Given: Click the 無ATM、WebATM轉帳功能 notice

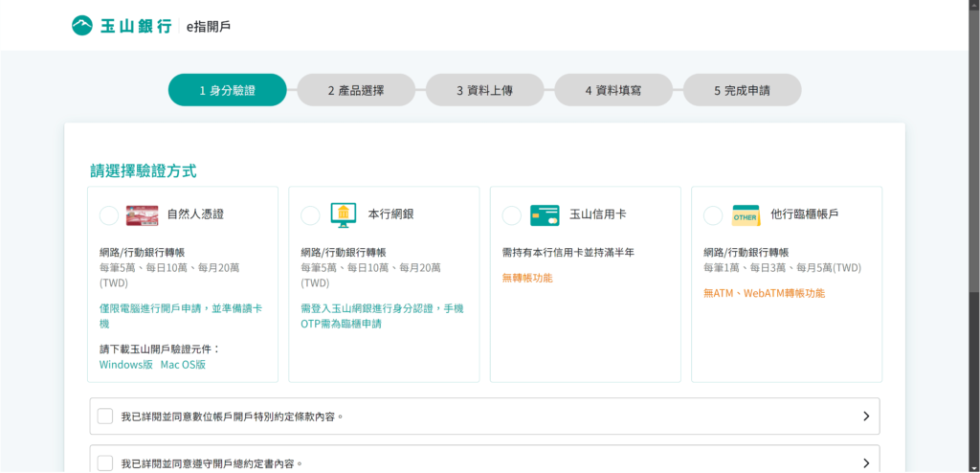Looking at the screenshot, I should point(765,293).
